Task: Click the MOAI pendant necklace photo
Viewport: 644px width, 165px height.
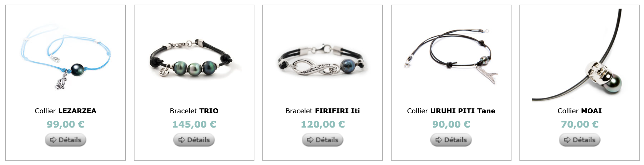Action: pyautogui.click(x=580, y=55)
